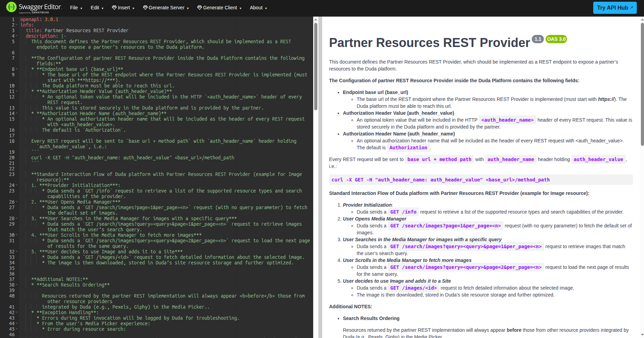Fold the Authorization Header Name section at line 14
The width and height of the screenshot is (644, 338).
point(17,114)
